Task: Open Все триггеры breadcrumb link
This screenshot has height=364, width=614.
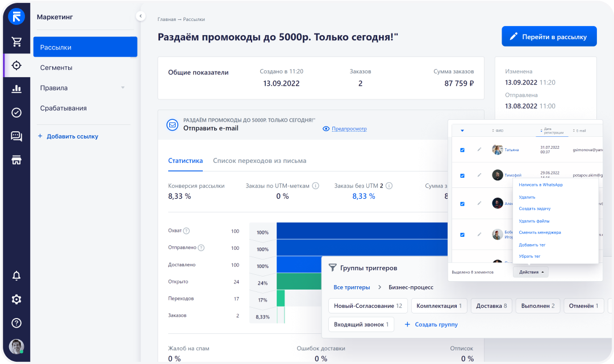Action: pyautogui.click(x=352, y=287)
